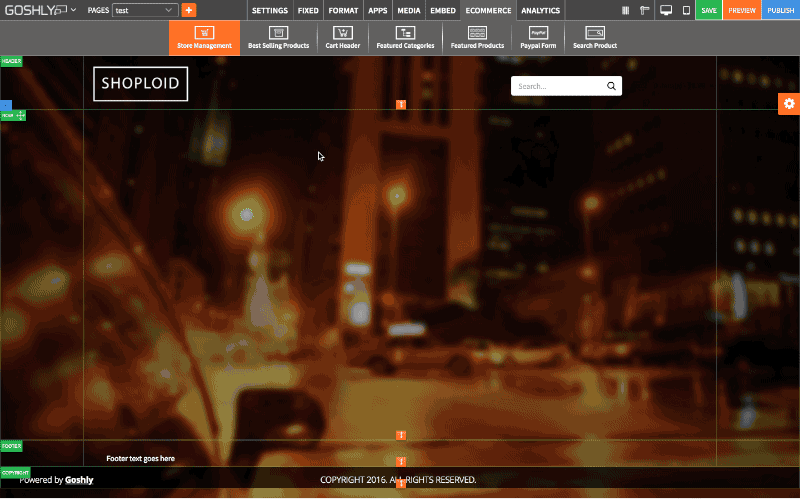Add the Search Product widget
The height and width of the screenshot is (500, 800).
[594, 37]
